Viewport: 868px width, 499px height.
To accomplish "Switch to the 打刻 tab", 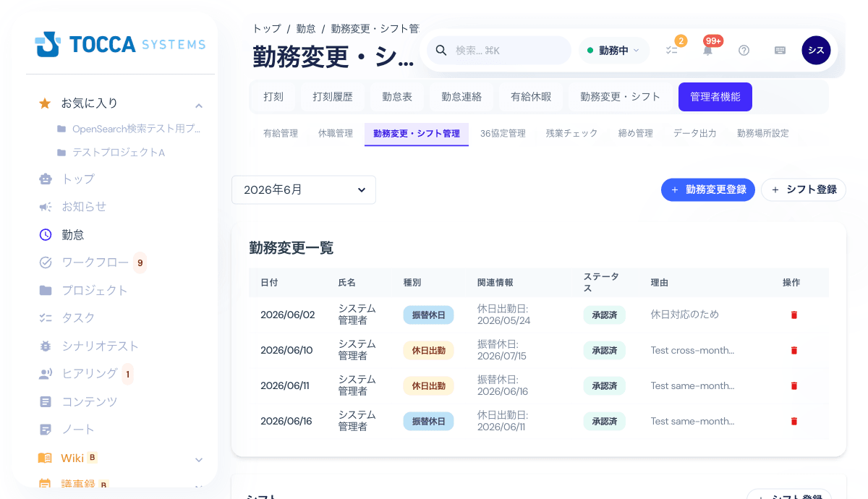I will click(273, 97).
